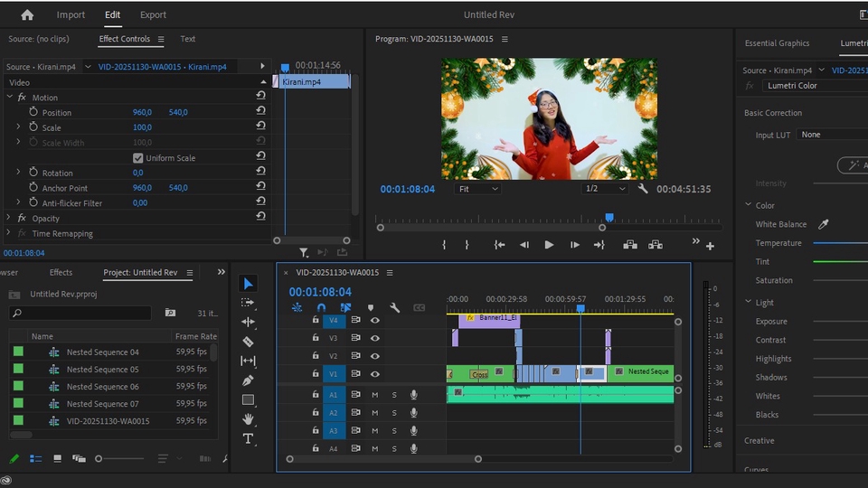Click the White Balance eyedropper
This screenshot has width=868, height=488.
click(824, 224)
